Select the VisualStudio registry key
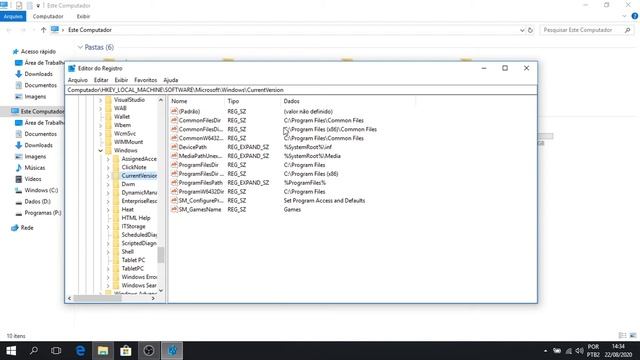This screenshot has width=640, height=360. click(129, 100)
